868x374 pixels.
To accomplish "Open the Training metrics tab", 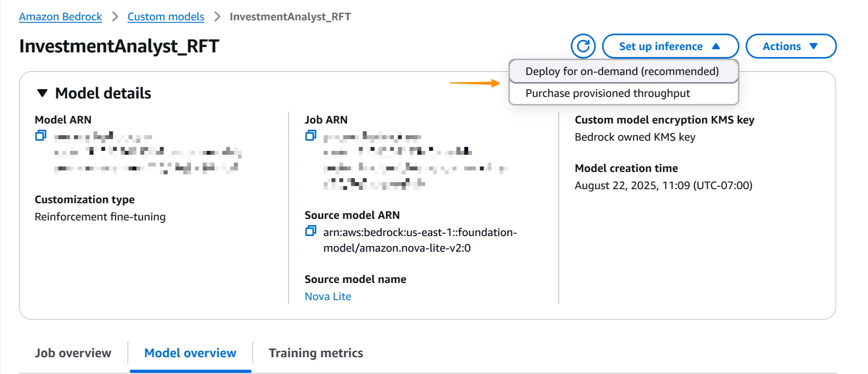I will click(x=316, y=353).
